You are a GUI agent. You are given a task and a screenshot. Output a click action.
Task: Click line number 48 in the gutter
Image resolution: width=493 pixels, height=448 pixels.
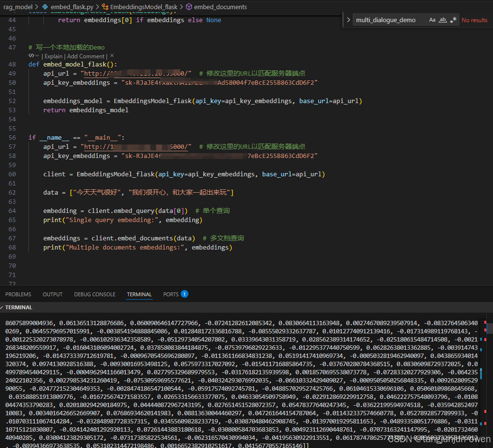coord(12,65)
